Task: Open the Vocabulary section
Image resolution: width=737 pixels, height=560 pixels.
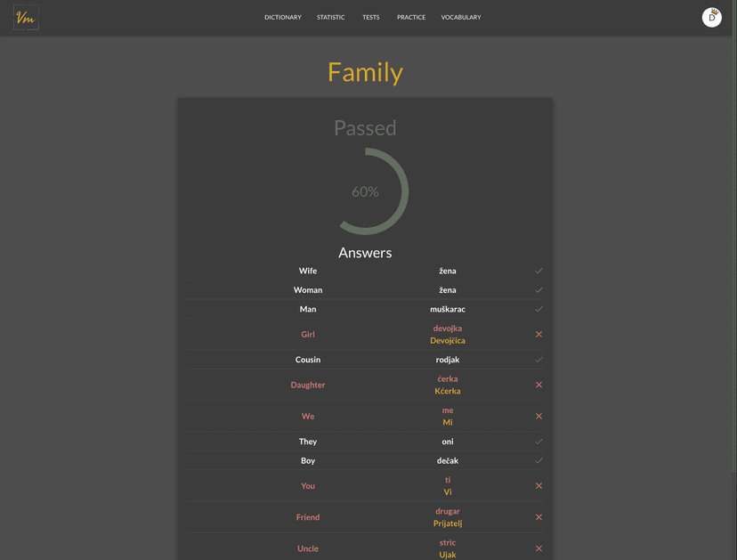Action: [461, 18]
